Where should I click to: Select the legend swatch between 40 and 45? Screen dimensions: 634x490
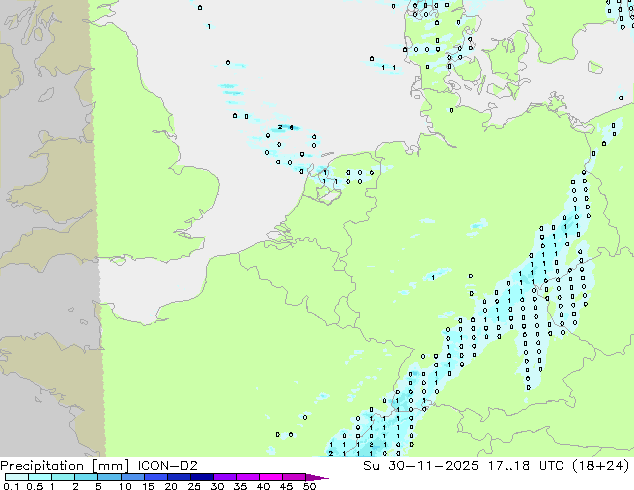click(270, 477)
